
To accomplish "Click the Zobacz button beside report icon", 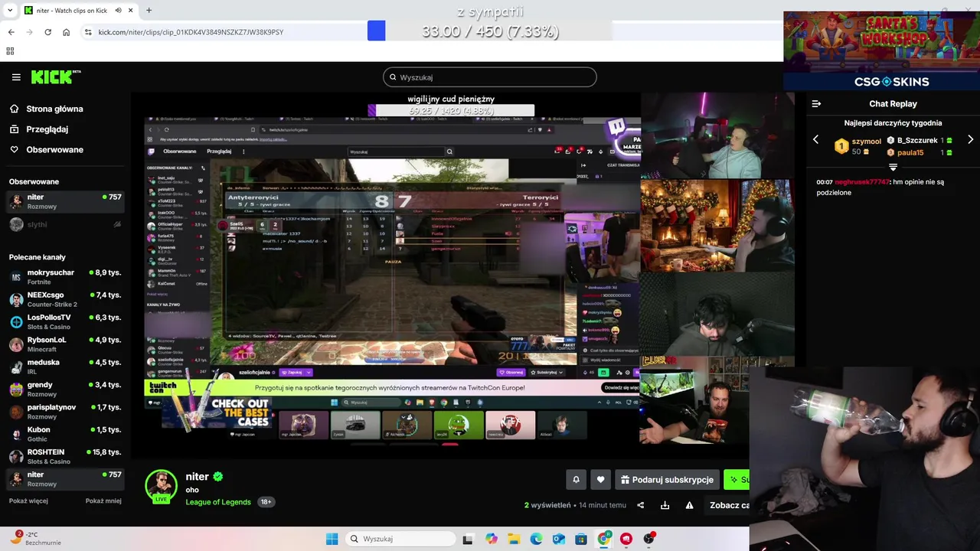I will click(729, 505).
